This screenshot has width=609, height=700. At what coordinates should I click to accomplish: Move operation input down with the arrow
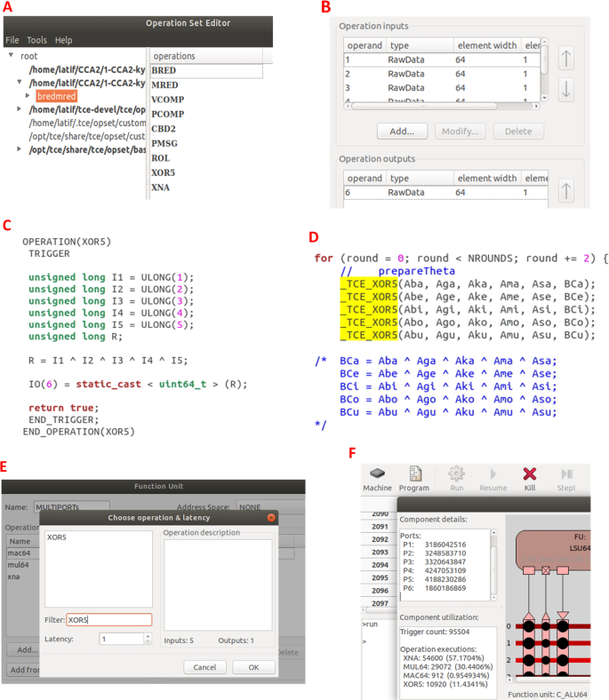[566, 89]
